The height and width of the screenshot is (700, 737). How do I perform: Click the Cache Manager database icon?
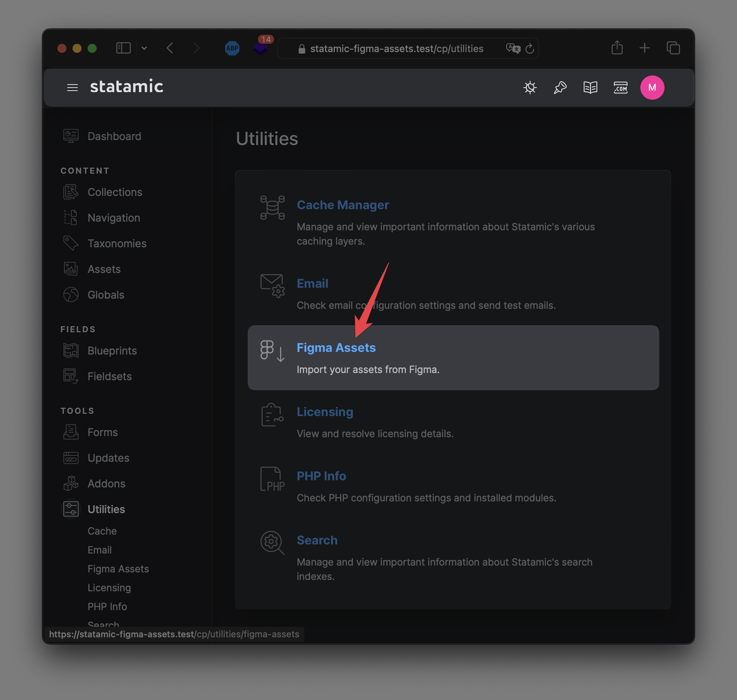coord(272,208)
